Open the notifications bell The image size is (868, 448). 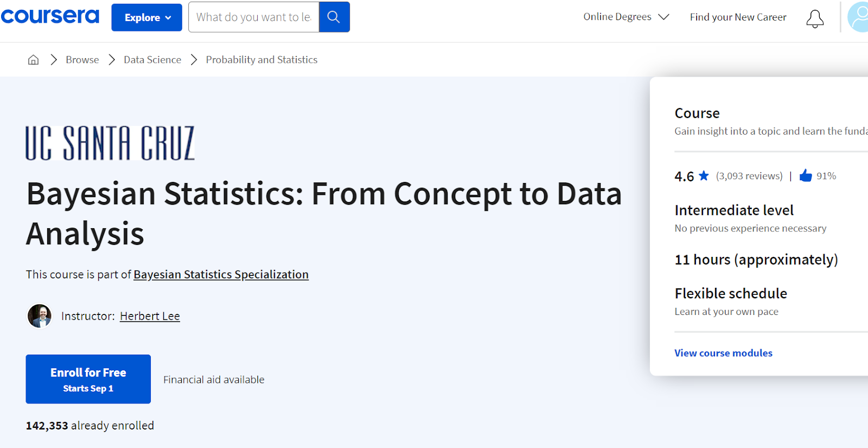tap(815, 18)
